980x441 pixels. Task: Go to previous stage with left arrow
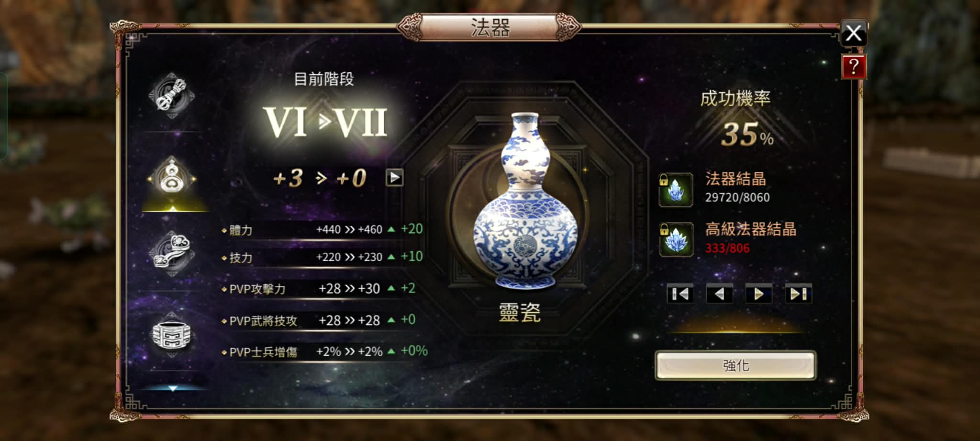pos(719,294)
